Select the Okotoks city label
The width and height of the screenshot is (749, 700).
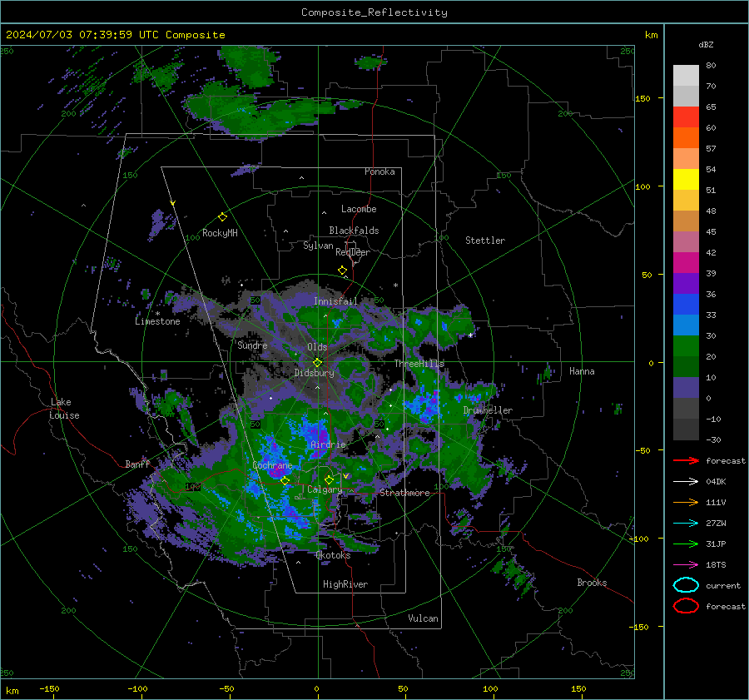pyautogui.click(x=333, y=555)
